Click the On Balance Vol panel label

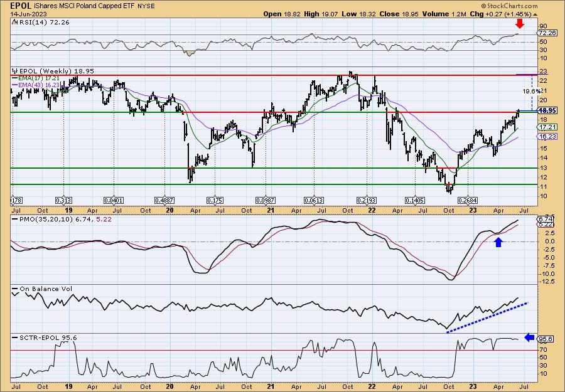tap(45, 289)
